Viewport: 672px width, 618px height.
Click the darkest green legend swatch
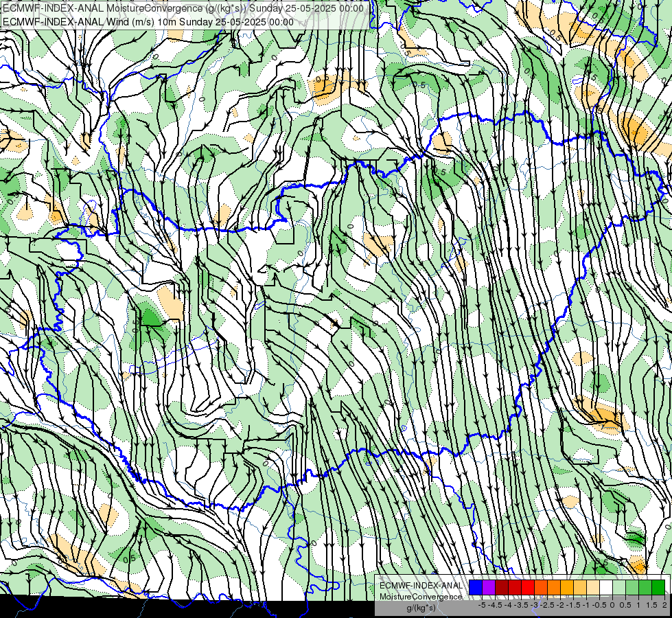(658, 588)
